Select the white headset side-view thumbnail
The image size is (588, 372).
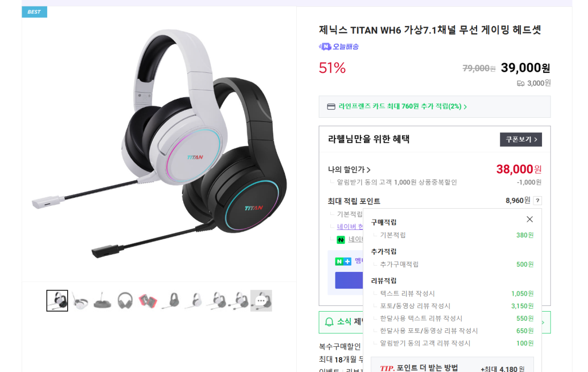point(79,301)
